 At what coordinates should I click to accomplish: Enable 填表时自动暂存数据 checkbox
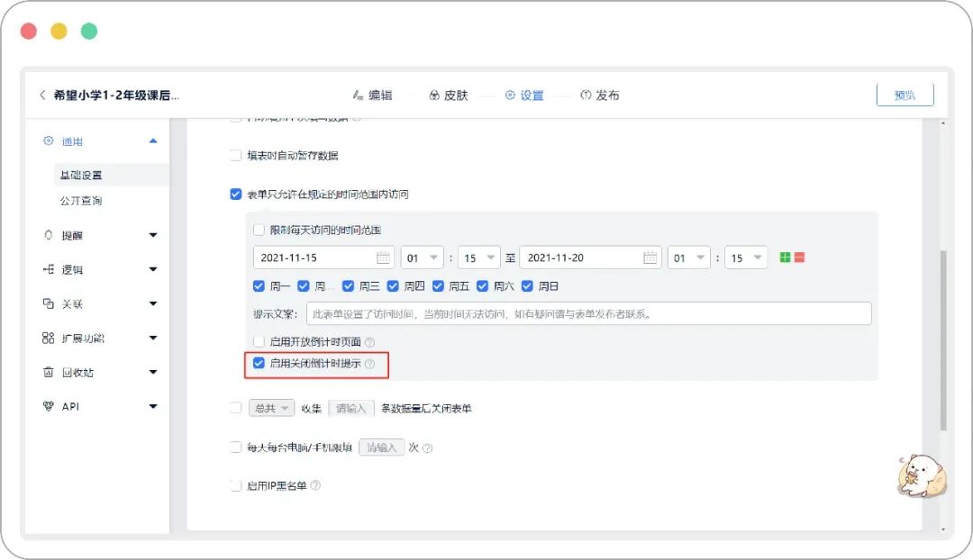[x=236, y=155]
